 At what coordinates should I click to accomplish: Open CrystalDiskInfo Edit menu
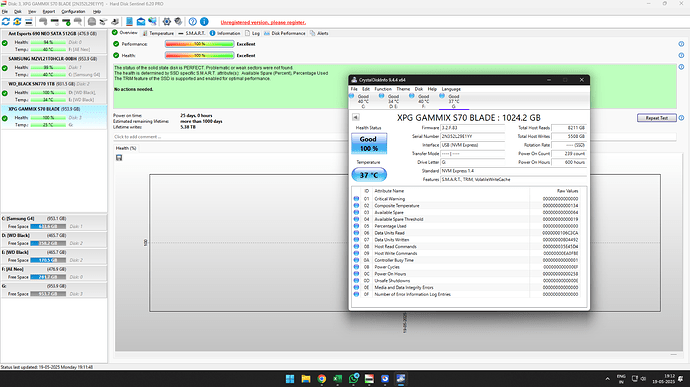coord(366,89)
